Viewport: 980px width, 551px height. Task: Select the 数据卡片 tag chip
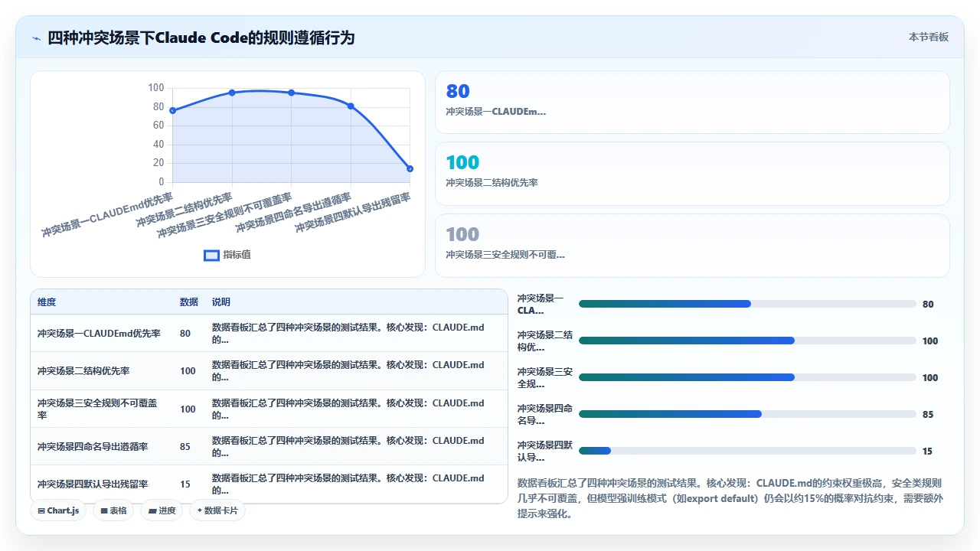pos(217,510)
